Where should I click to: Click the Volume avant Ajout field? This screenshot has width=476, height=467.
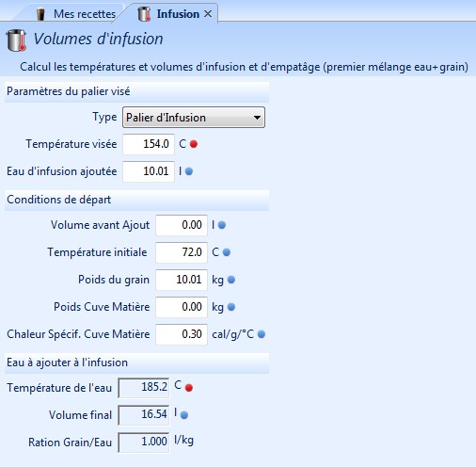click(x=182, y=225)
